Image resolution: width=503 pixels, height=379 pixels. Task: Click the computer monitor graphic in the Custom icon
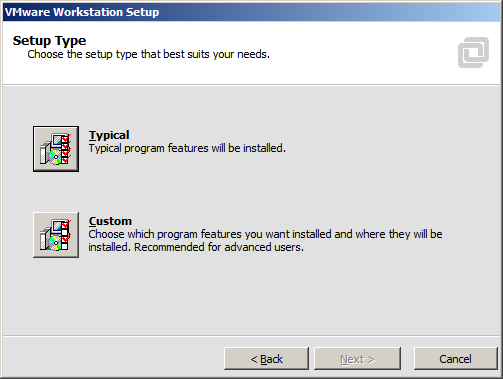[x=58, y=226]
